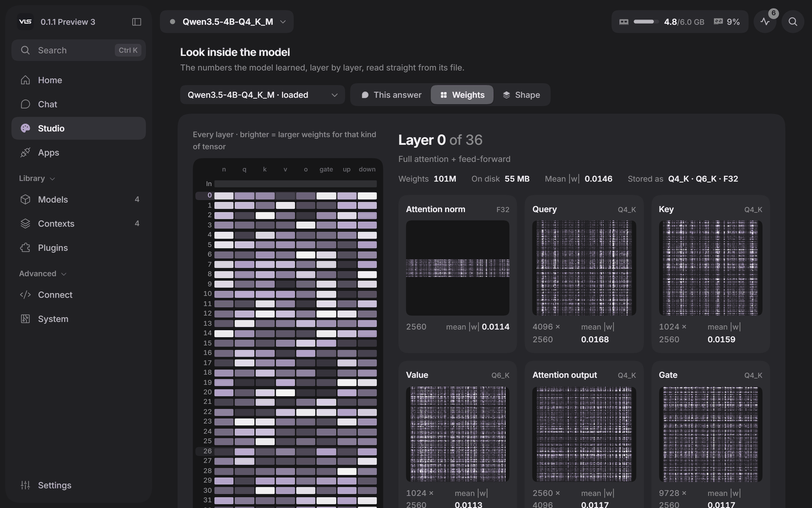The width and height of the screenshot is (812, 508).
Task: Open the top model selector Qwen3.5-4B-Q4_K_M
Action: (227, 22)
